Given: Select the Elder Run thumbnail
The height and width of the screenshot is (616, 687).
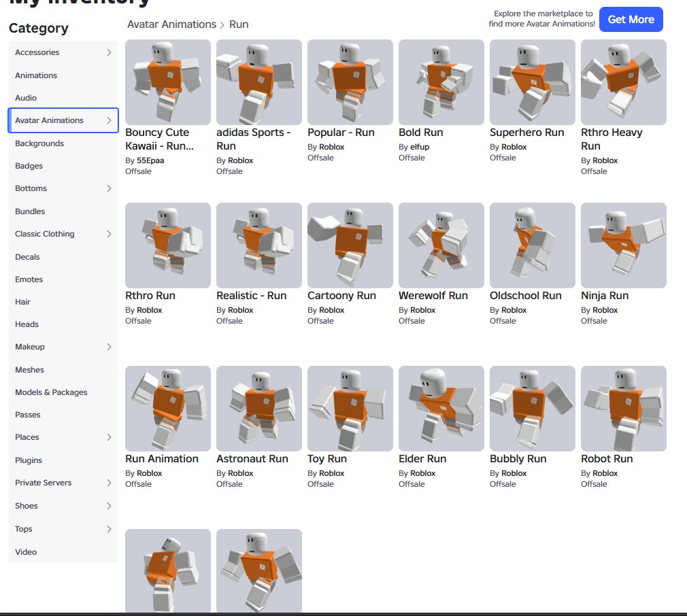Looking at the screenshot, I should point(441,409).
